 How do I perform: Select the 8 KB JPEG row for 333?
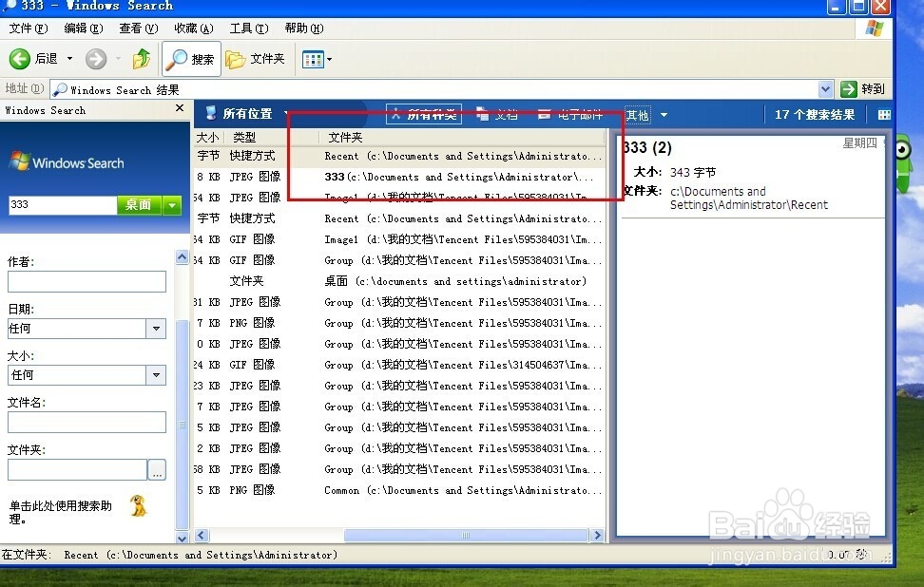pyautogui.click(x=399, y=177)
